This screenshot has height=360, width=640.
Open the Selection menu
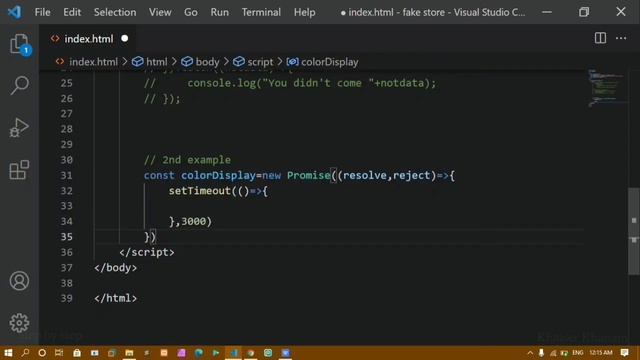pos(115,12)
